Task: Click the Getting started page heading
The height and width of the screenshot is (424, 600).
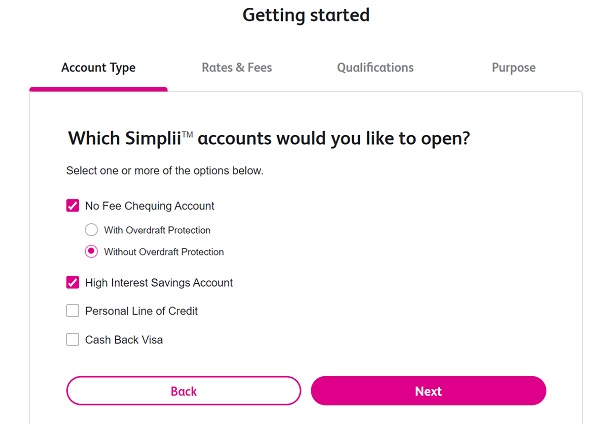Action: tap(306, 15)
